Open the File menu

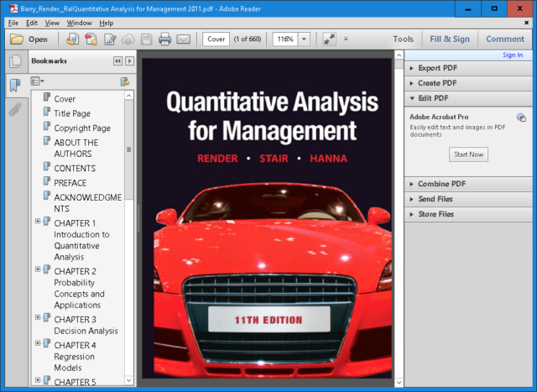[13, 23]
